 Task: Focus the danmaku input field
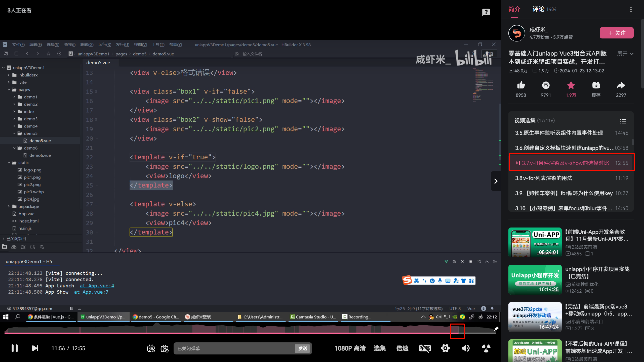234,348
